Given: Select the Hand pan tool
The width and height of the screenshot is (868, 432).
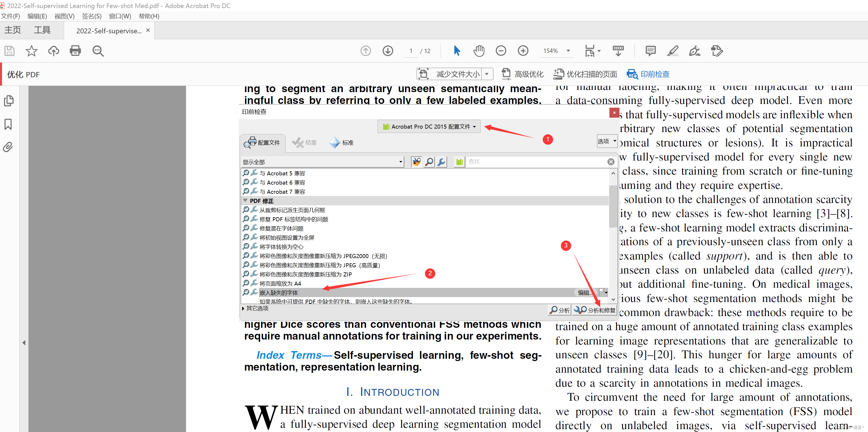Looking at the screenshot, I should click(x=478, y=51).
